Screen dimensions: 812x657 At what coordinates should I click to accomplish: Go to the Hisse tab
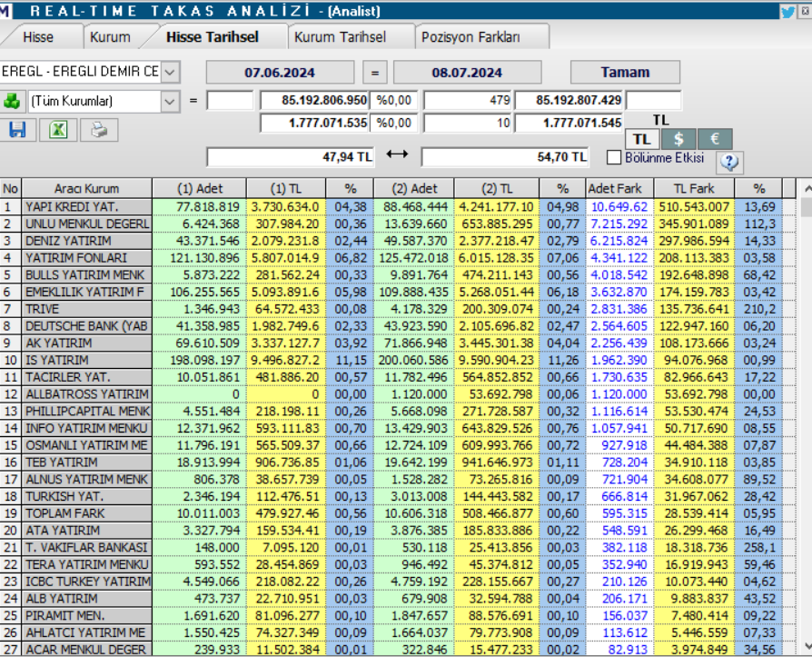click(37, 37)
